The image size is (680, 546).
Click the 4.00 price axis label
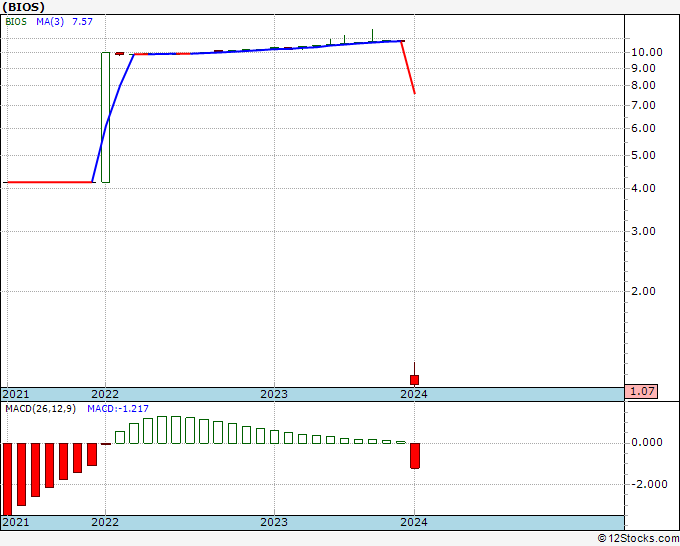(643, 188)
